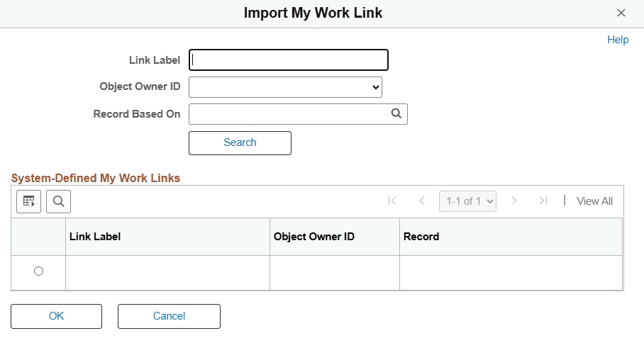Go to next page arrow in grid
Image resolution: width=644 pixels, height=338 pixels.
[514, 201]
